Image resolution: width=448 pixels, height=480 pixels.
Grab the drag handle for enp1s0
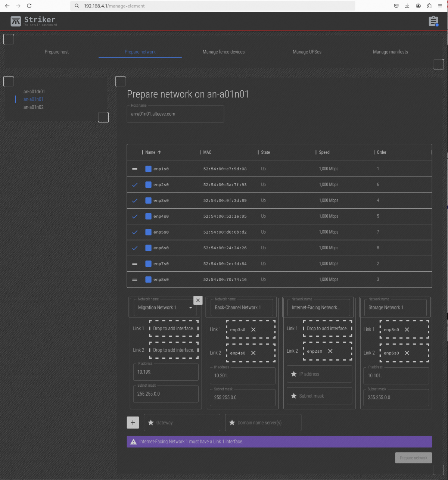[x=135, y=169]
